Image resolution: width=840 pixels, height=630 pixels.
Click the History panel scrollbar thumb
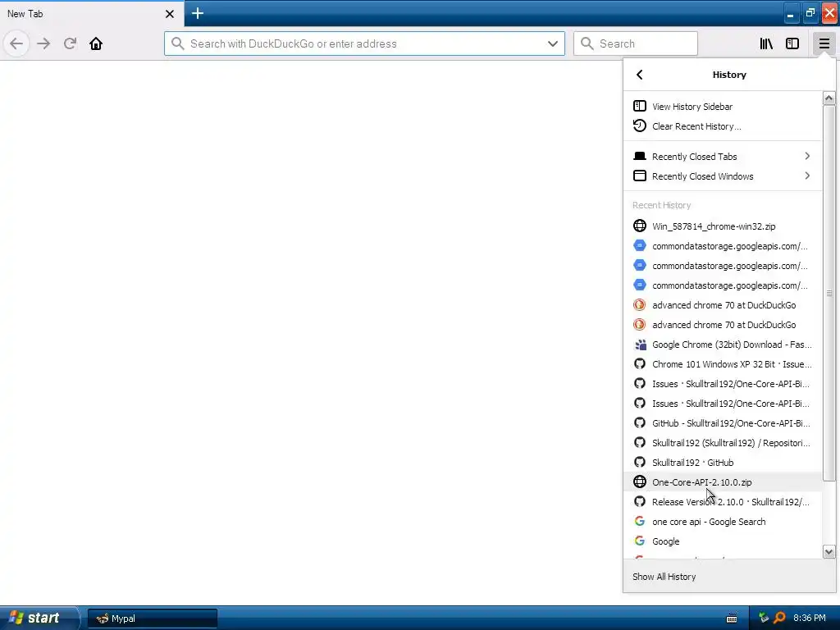pyautogui.click(x=829, y=293)
